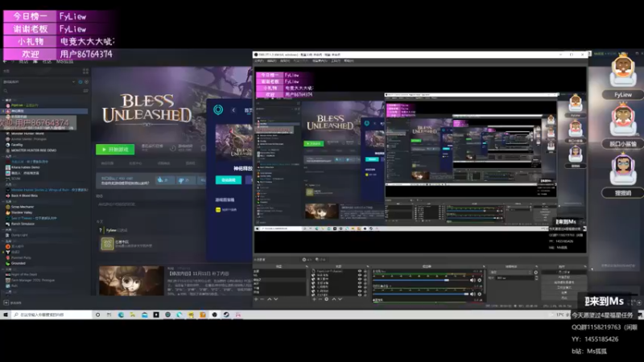Click the teal circular launcher logo
This screenshot has height=362, width=644.
tap(218, 109)
